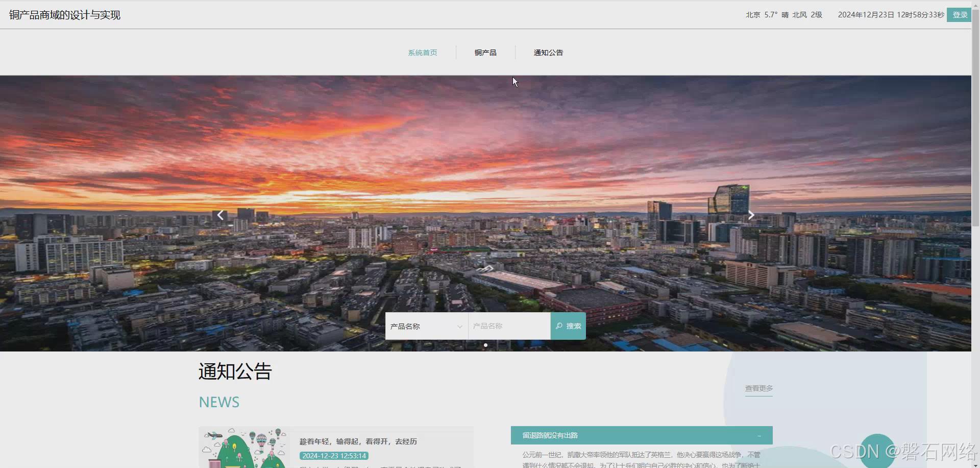Click the 搜索 search button
The height and width of the screenshot is (468, 980).
pos(568,326)
